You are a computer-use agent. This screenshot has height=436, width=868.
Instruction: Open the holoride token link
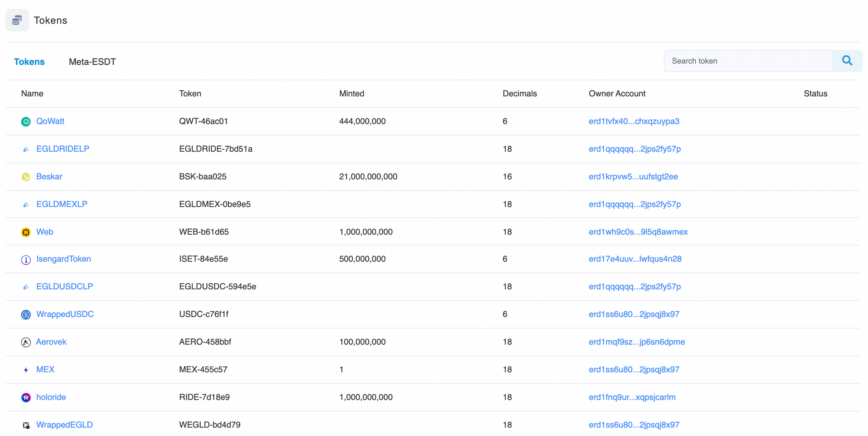point(51,397)
